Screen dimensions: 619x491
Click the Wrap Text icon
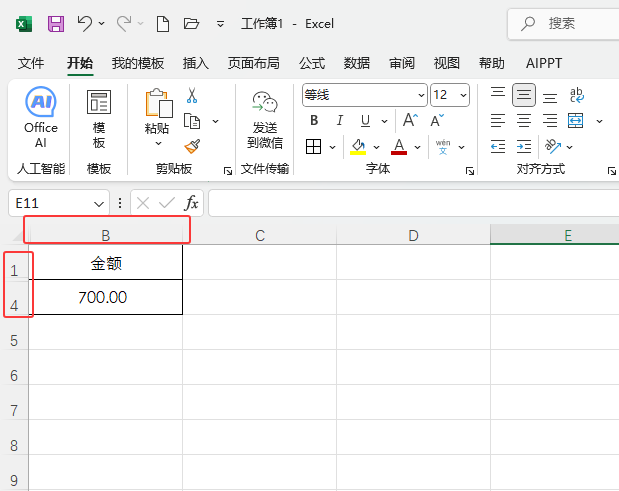(577, 95)
